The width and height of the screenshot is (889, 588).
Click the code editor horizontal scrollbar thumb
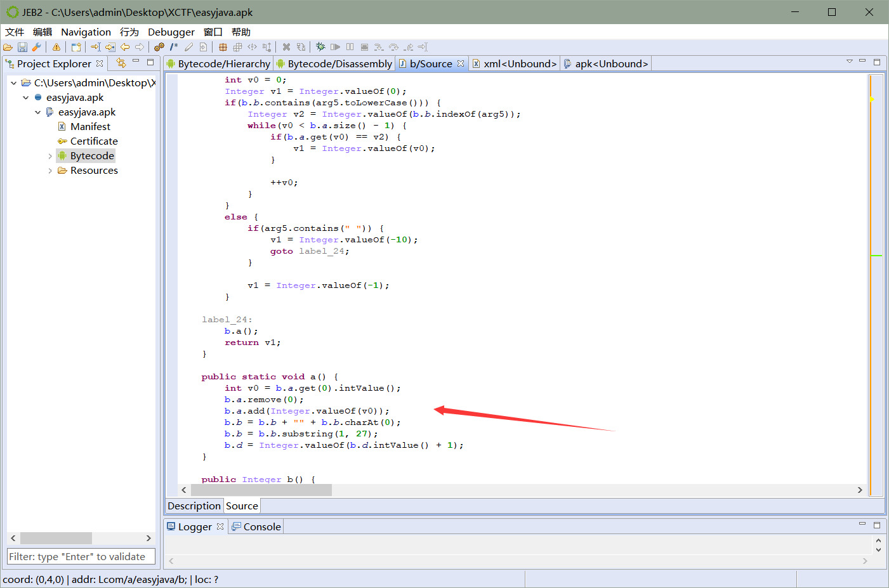tap(261, 490)
